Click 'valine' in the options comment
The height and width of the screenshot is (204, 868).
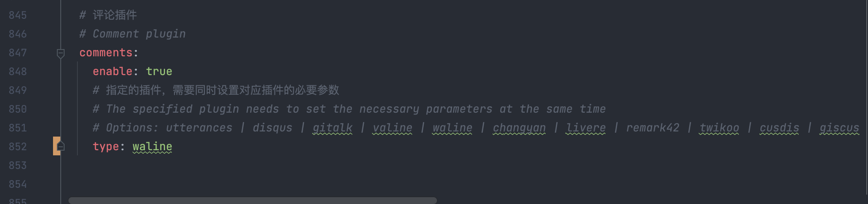coord(393,128)
